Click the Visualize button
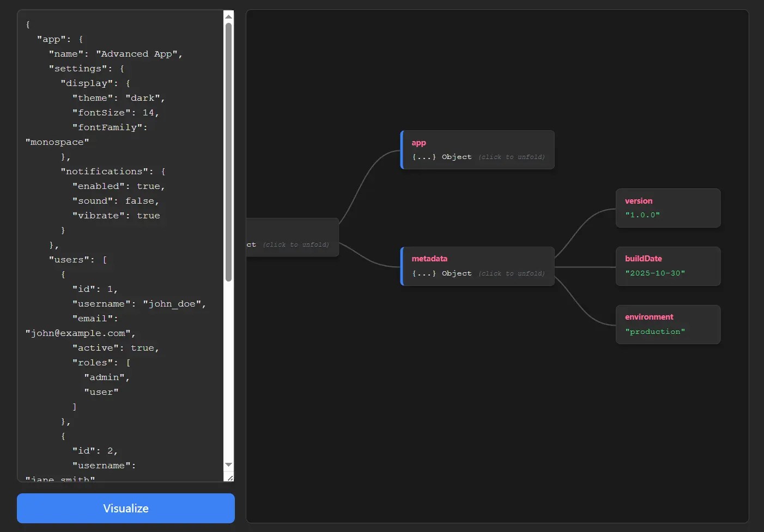The height and width of the screenshot is (532, 764). point(125,508)
